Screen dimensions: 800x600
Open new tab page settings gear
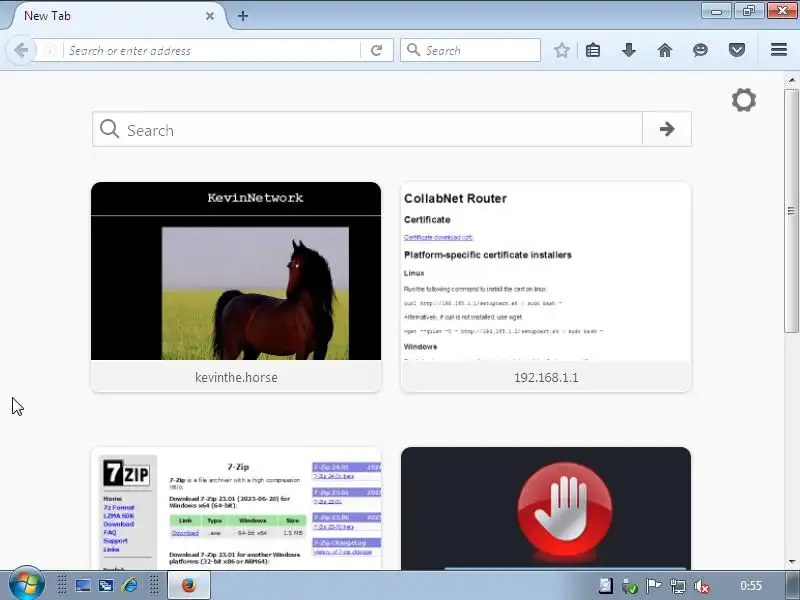coord(744,100)
